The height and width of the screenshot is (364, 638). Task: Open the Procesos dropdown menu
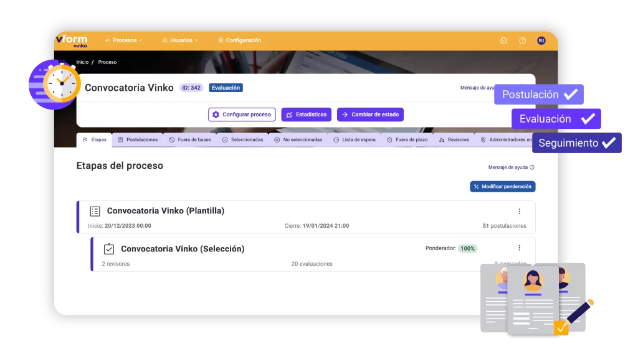coord(124,40)
